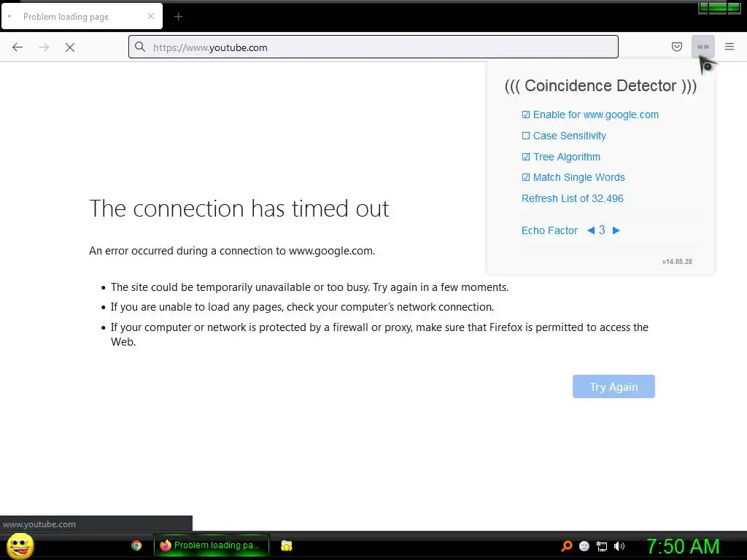Click the version text v14.88.28
This screenshot has width=747, height=560.
[x=677, y=262]
